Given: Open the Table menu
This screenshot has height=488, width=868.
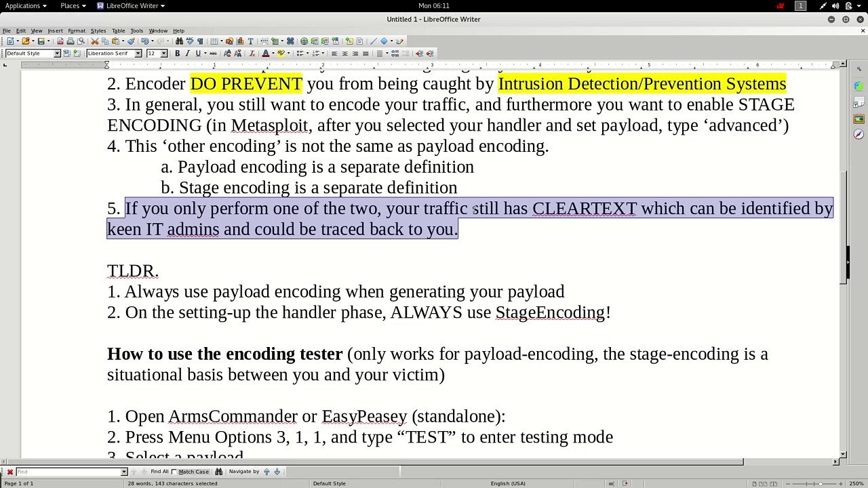Looking at the screenshot, I should 118,30.
